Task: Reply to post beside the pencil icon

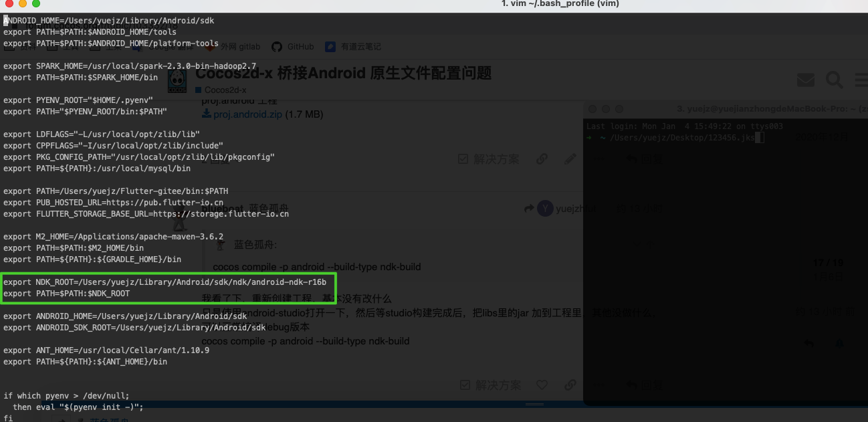Action: [x=644, y=159]
